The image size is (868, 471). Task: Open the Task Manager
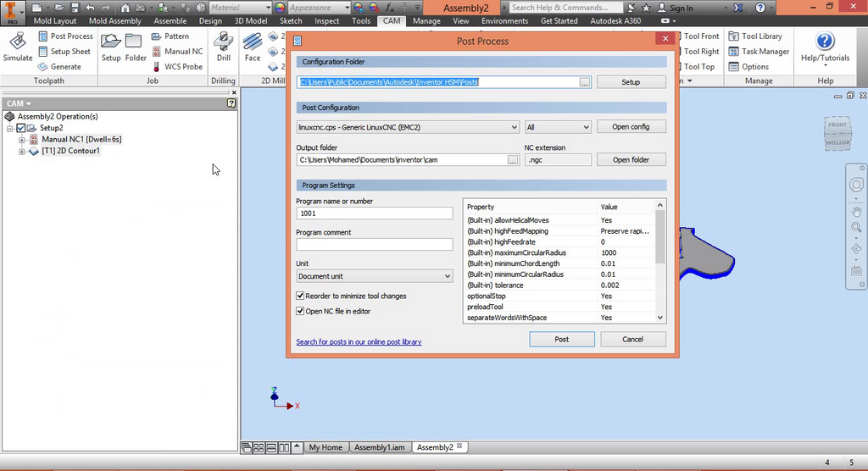pos(759,52)
